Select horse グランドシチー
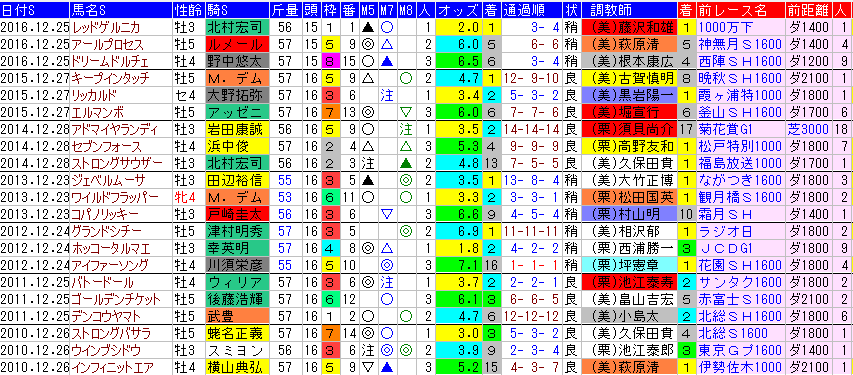853x375 pixels. point(106,231)
